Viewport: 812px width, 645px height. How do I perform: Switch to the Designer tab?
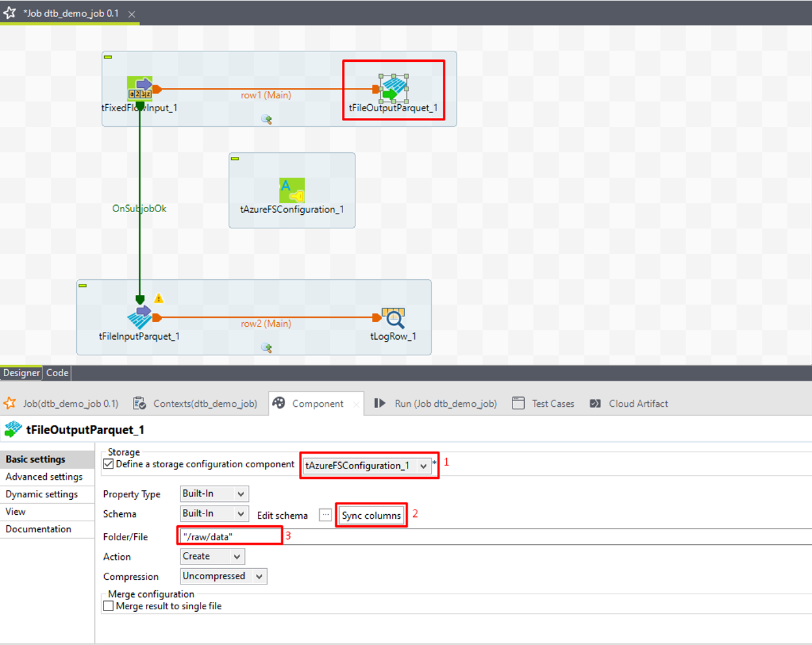pyautogui.click(x=21, y=373)
